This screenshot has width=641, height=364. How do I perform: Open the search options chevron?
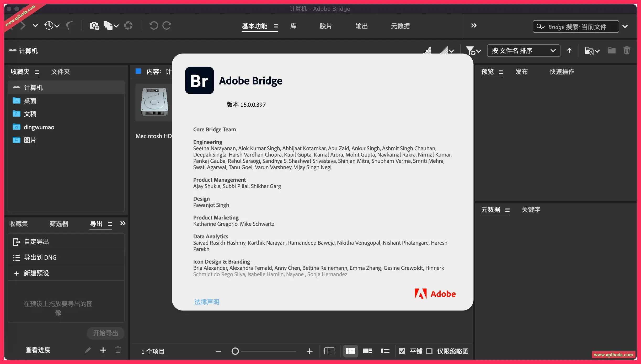[625, 26]
